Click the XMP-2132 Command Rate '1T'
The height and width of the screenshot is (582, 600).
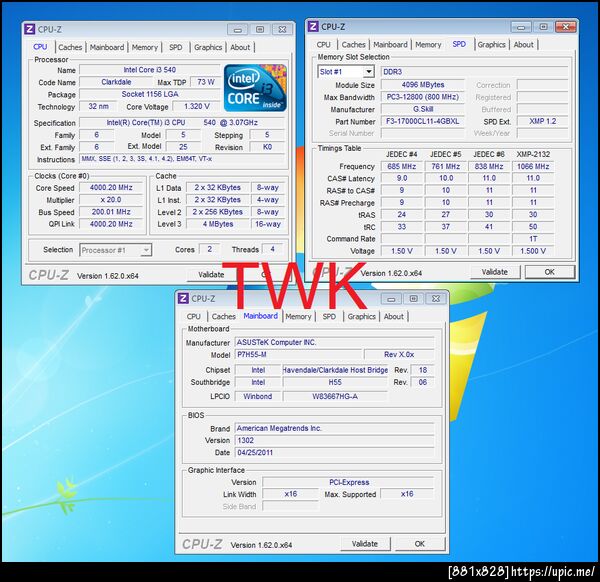tap(533, 239)
